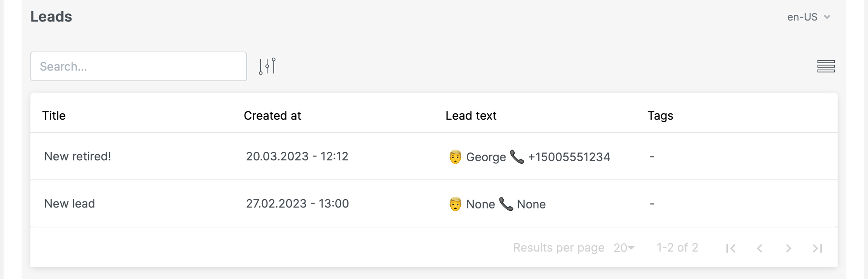Screen dimensions: 868x279
Task: Click the chevron next to en-US
Action: pos(827,17)
